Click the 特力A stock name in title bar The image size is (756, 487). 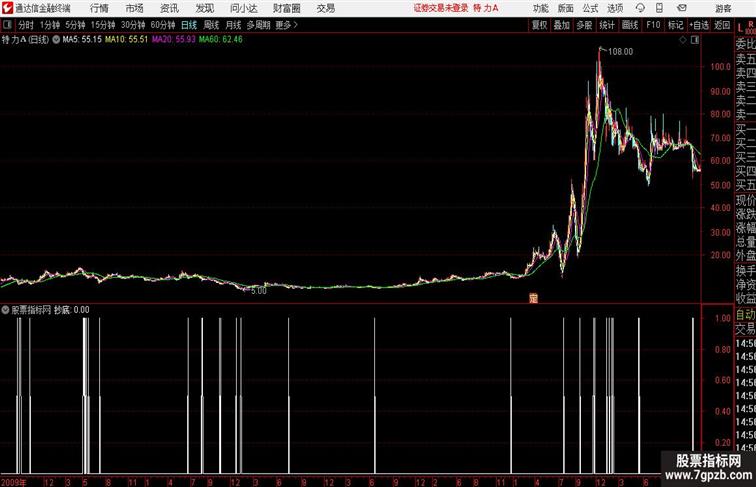486,8
